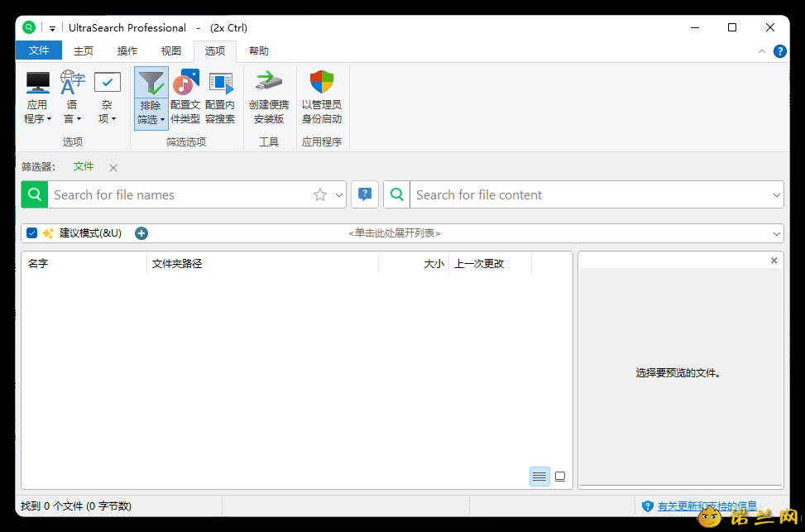Click the 排除筛选 exclude filter funnel
805x532 pixels.
click(x=151, y=83)
